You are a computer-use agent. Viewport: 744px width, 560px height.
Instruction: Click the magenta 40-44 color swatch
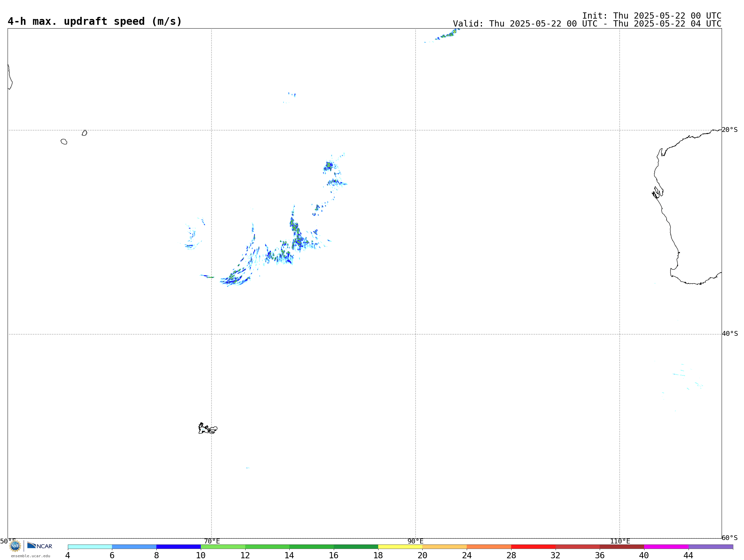tap(666, 547)
